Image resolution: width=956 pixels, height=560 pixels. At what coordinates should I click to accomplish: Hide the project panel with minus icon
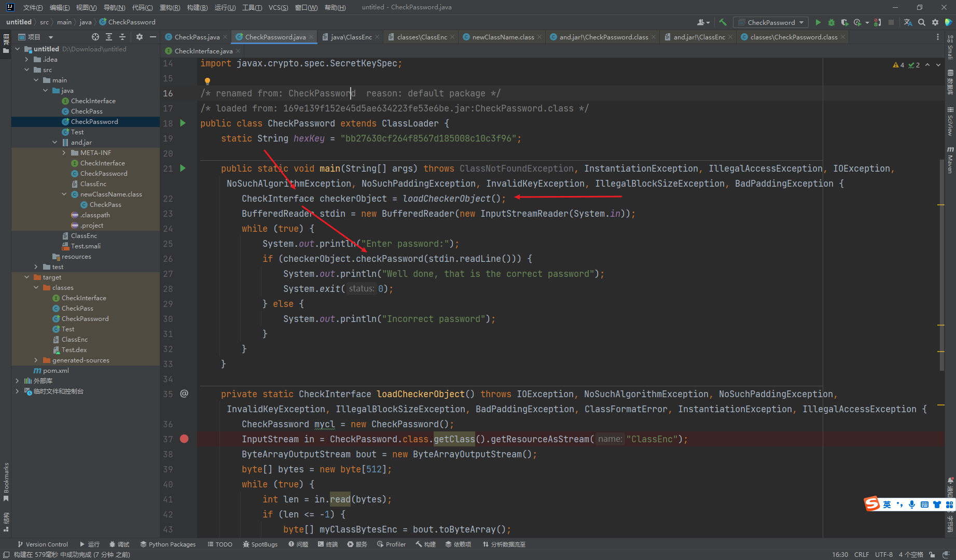(153, 37)
